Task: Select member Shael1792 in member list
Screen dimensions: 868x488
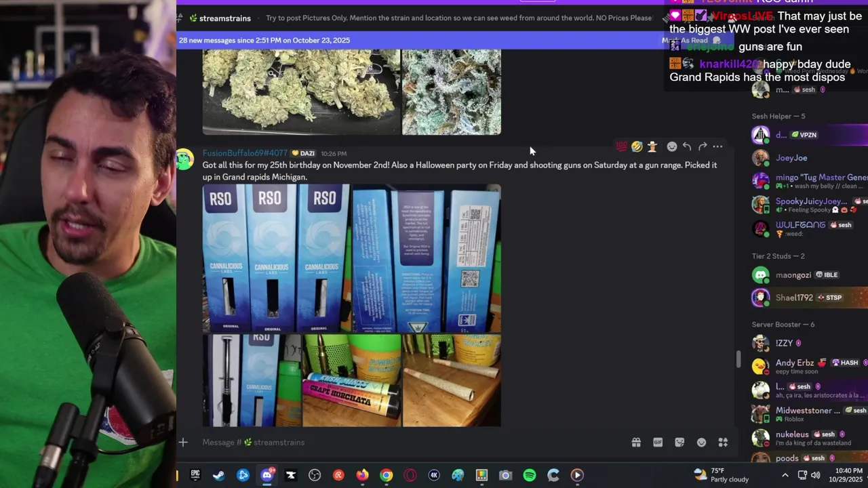Action: [808, 298]
